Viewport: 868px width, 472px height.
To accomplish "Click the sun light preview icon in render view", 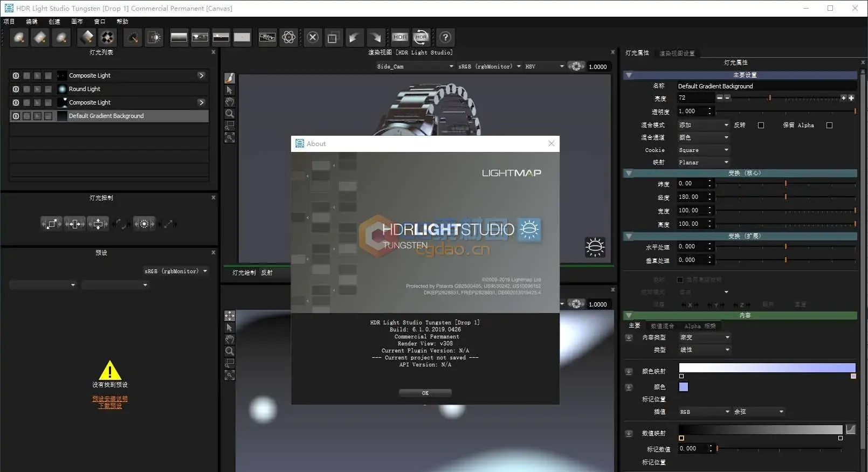I will pyautogui.click(x=595, y=247).
